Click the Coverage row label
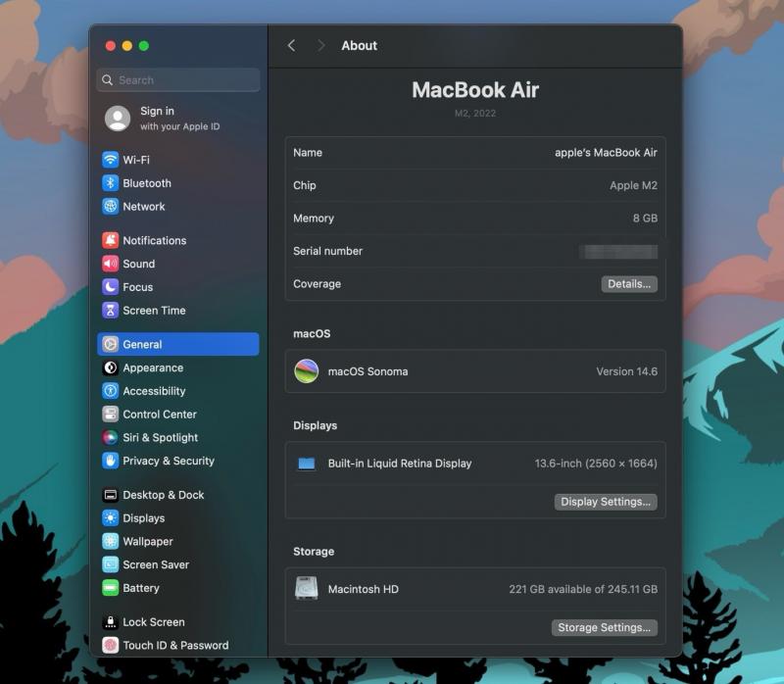 tap(317, 284)
